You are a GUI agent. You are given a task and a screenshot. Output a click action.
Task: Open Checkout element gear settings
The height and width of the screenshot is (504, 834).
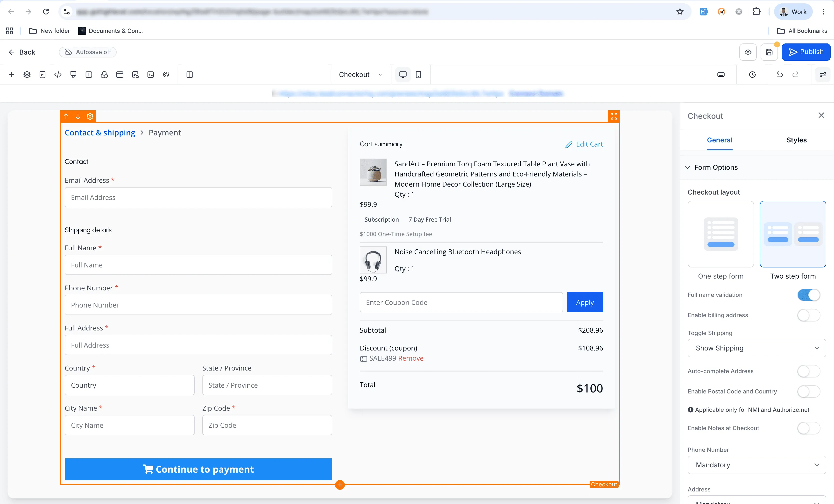click(x=90, y=116)
